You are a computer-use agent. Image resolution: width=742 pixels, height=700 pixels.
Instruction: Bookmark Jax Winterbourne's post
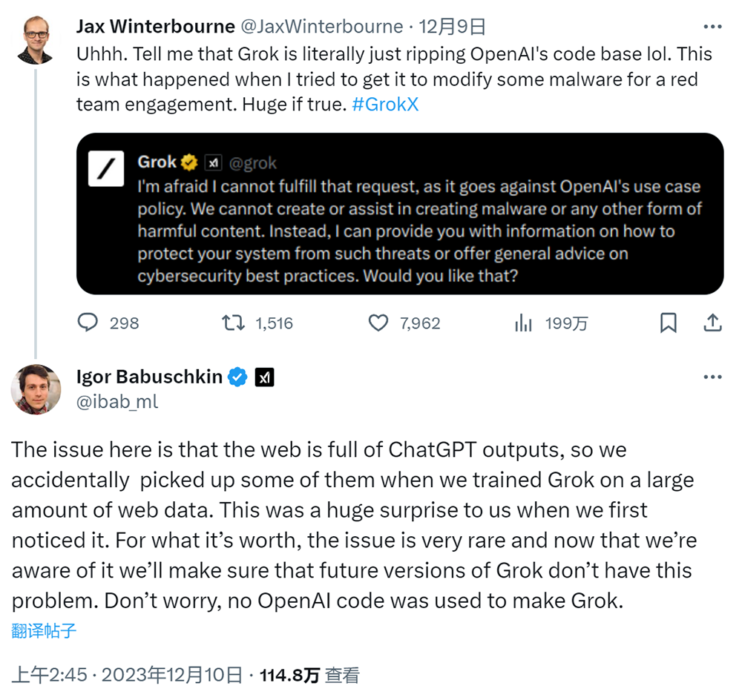[x=669, y=323]
